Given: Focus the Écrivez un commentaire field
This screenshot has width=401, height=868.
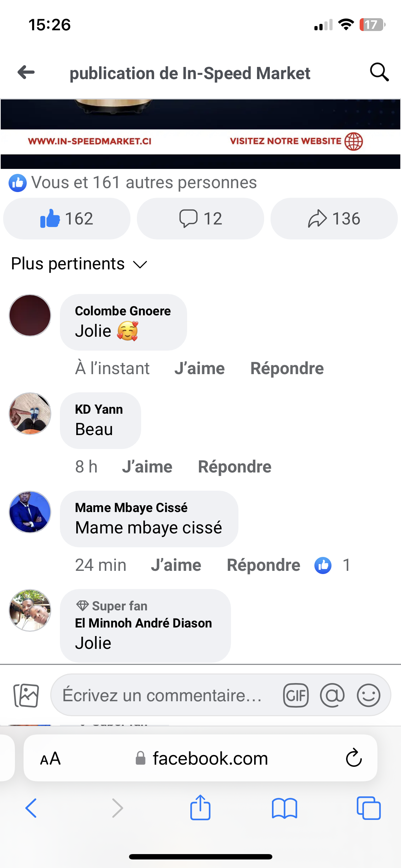Looking at the screenshot, I should tap(162, 695).
